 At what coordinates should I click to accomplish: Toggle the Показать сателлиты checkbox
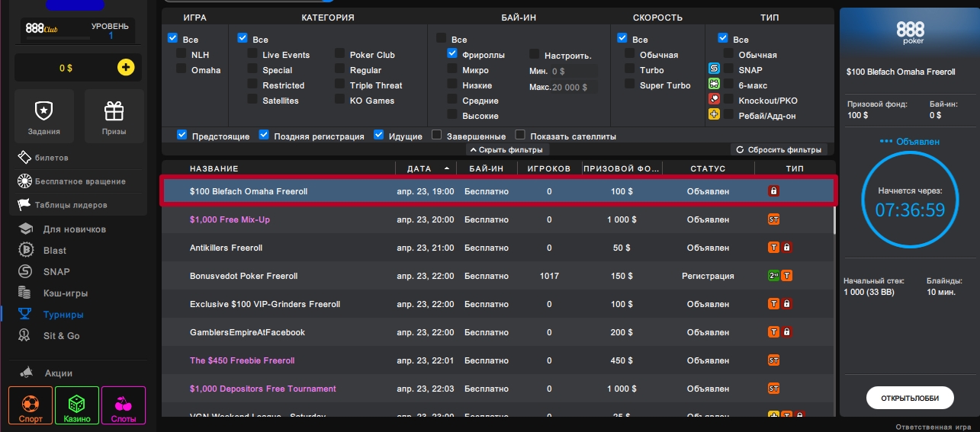pyautogui.click(x=520, y=135)
